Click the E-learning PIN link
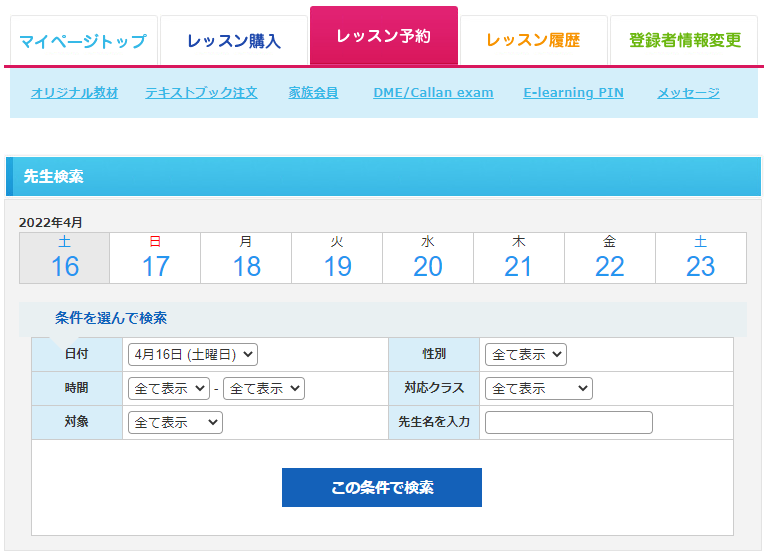Screen dimensions: 764x560 (573, 93)
